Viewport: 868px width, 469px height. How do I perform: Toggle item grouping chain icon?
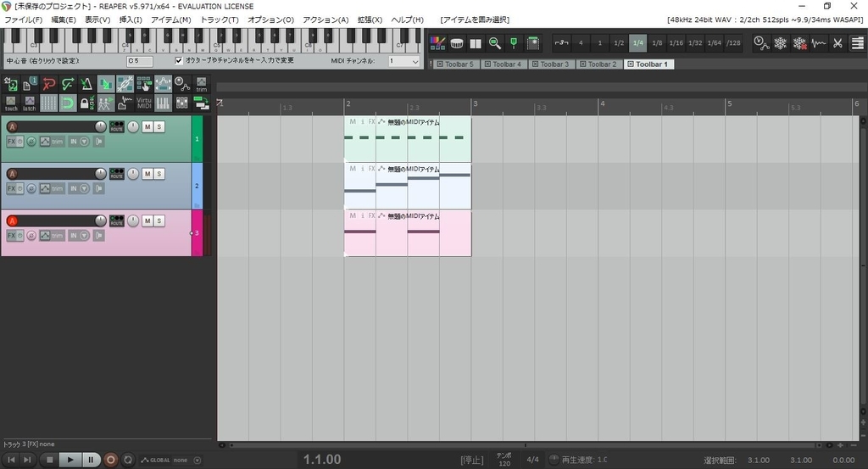(x=125, y=84)
